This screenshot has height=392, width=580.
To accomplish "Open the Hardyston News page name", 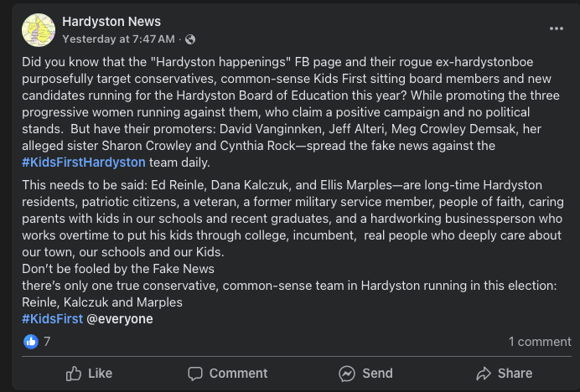I will pos(111,22).
